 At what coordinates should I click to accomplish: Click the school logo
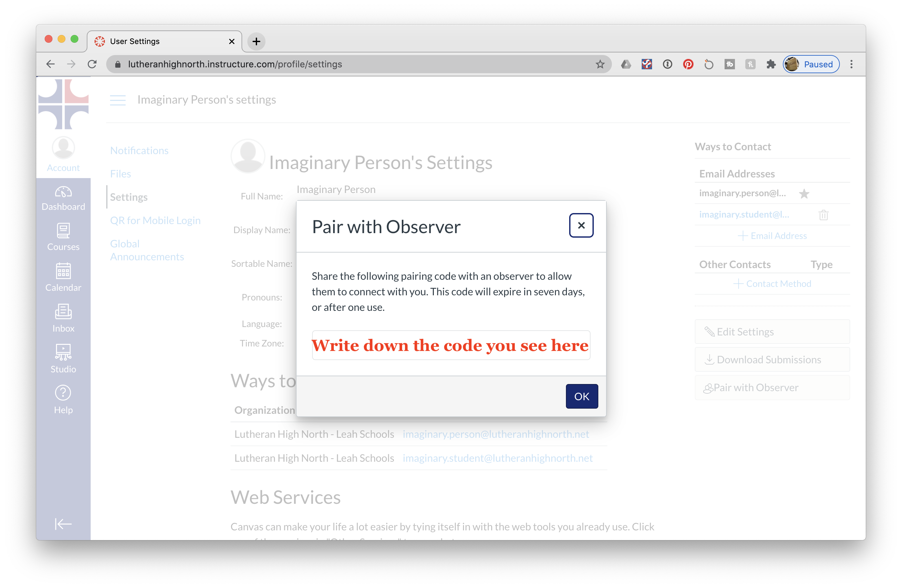tap(63, 104)
